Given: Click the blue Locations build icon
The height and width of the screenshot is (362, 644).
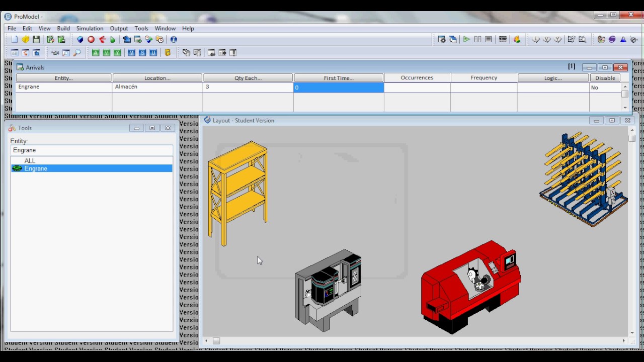Looking at the screenshot, I should [x=80, y=39].
